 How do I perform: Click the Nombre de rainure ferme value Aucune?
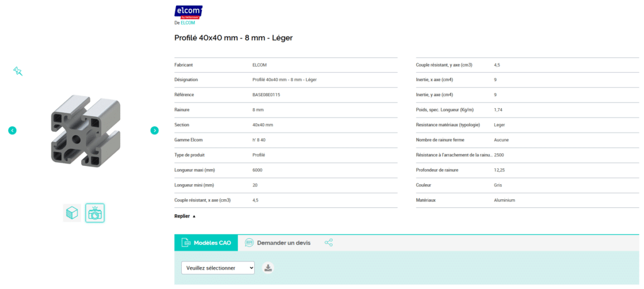(501, 140)
